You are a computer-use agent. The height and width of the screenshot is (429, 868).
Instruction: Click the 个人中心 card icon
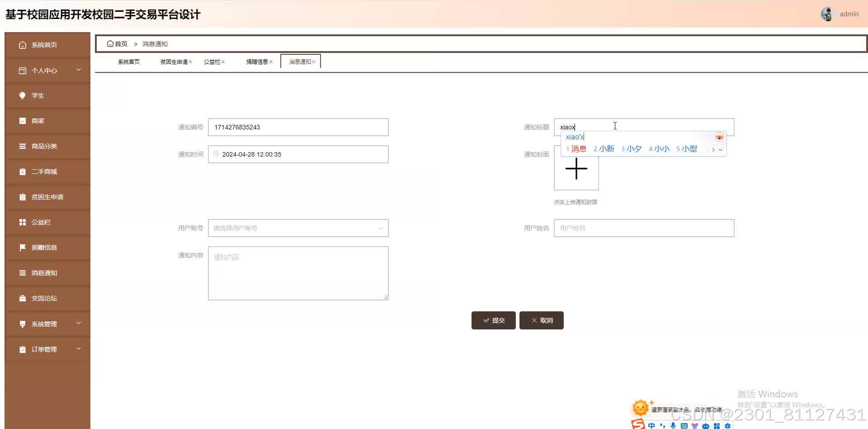[23, 71]
